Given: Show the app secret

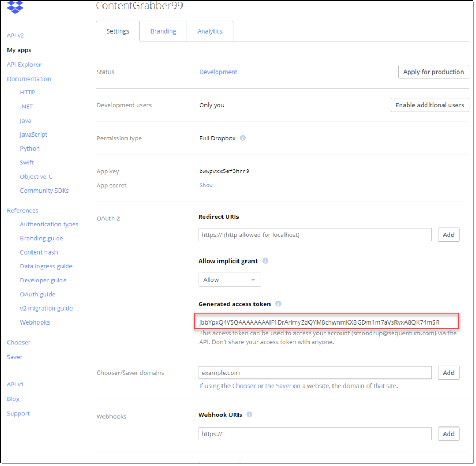Looking at the screenshot, I should pos(206,185).
